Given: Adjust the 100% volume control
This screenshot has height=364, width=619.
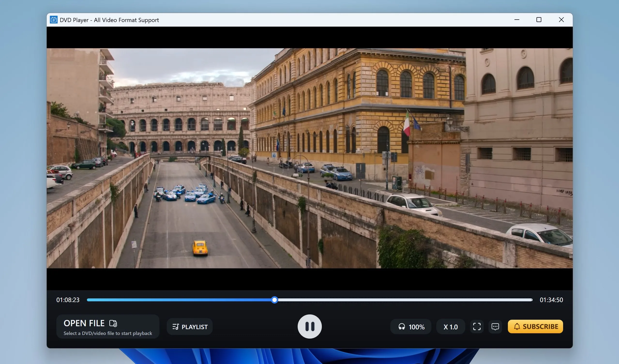Looking at the screenshot, I should 411,327.
